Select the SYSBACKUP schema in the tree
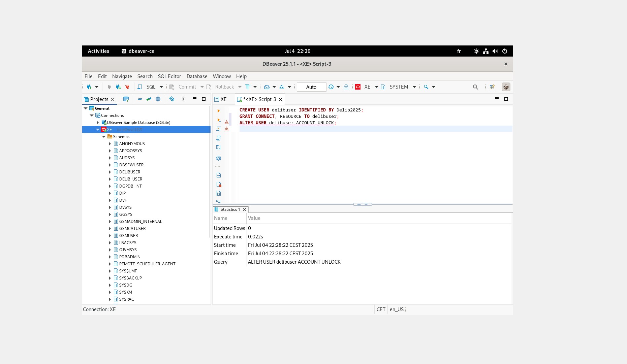The width and height of the screenshot is (627, 364). tap(130, 278)
